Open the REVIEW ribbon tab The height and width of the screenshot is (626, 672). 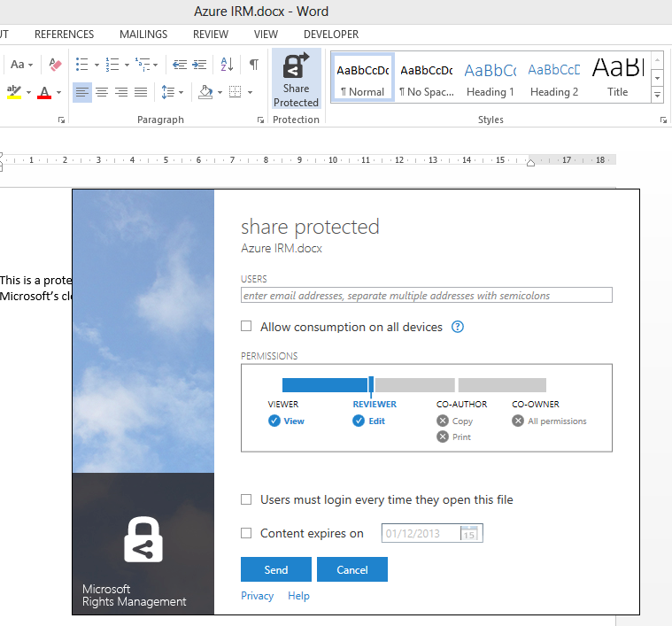coord(211,35)
